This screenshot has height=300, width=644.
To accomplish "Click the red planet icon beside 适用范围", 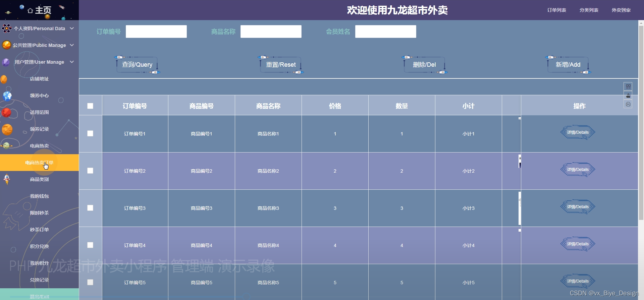I will (6, 112).
